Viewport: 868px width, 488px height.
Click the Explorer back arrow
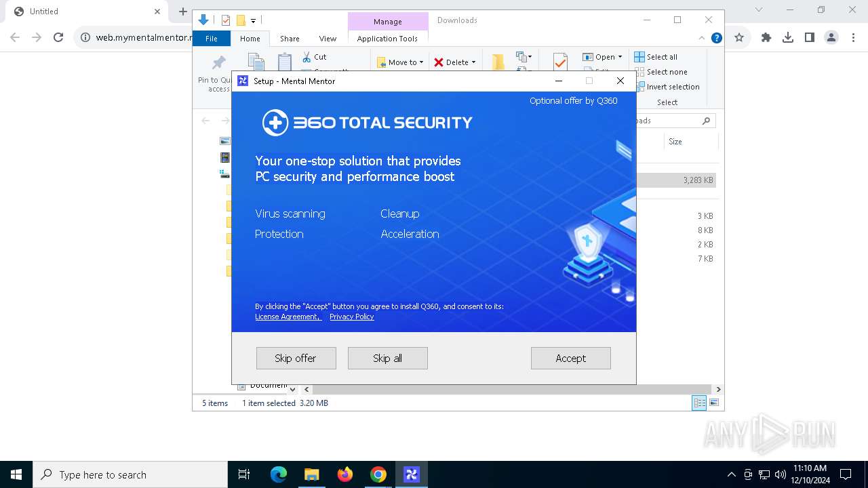205,121
